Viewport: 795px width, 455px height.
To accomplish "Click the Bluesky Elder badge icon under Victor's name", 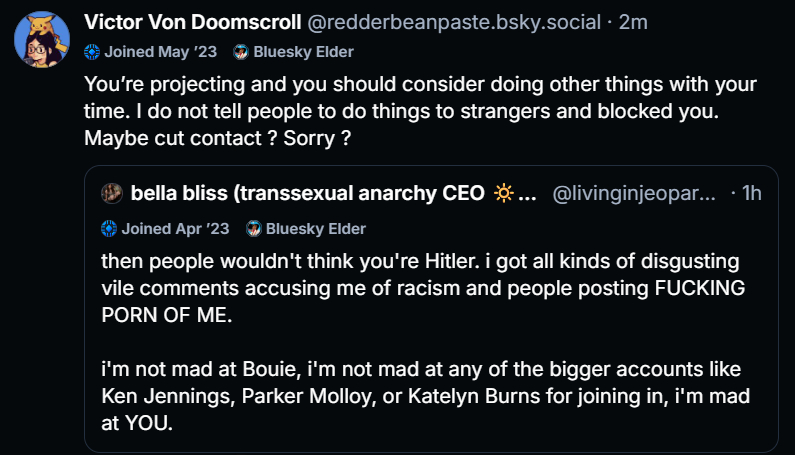I will click(x=241, y=52).
